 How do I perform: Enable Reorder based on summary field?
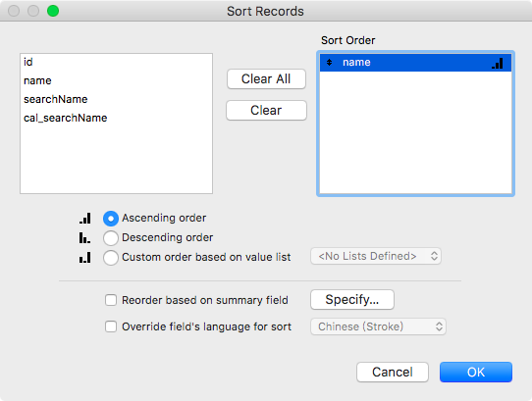tap(111, 300)
